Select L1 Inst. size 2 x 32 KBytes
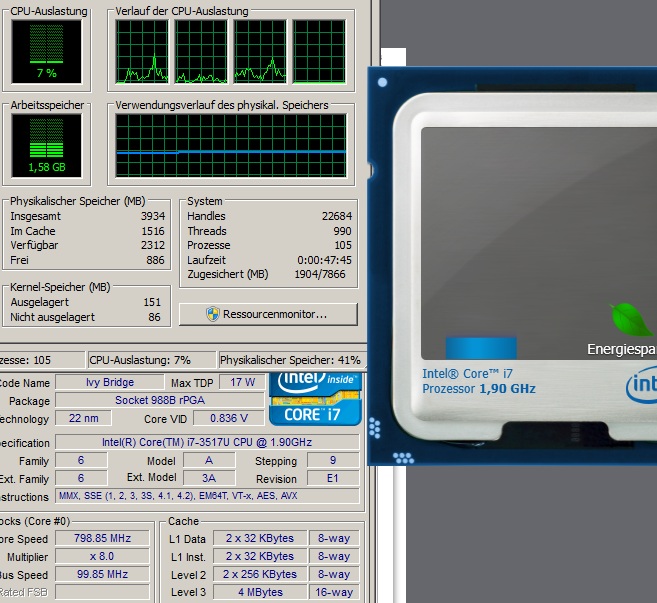 (x=260, y=556)
